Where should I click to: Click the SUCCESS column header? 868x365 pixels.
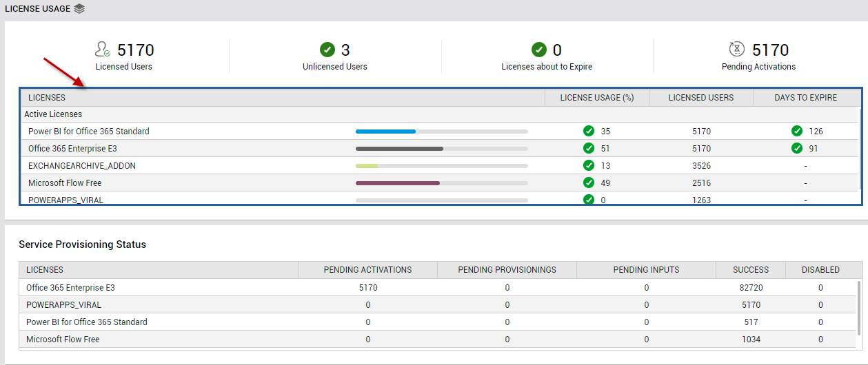pos(751,270)
